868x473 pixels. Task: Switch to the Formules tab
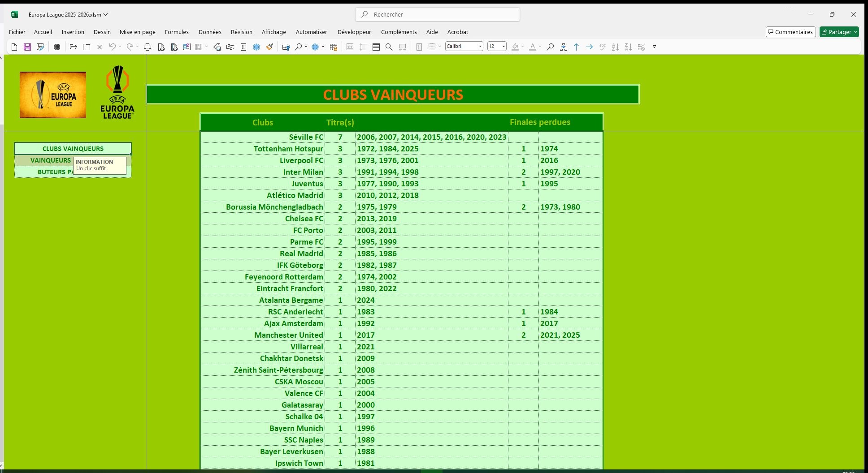pos(177,32)
